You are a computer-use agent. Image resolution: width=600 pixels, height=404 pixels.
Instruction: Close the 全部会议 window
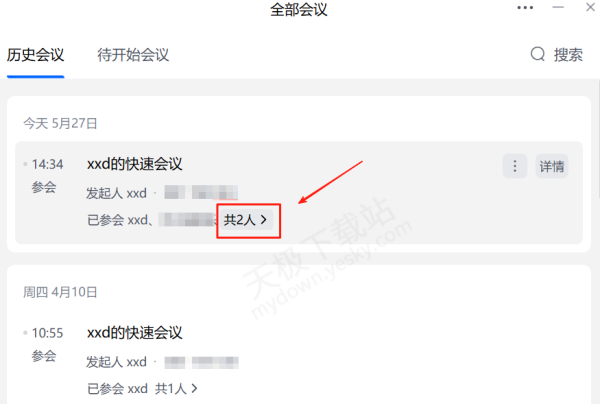tap(590, 7)
